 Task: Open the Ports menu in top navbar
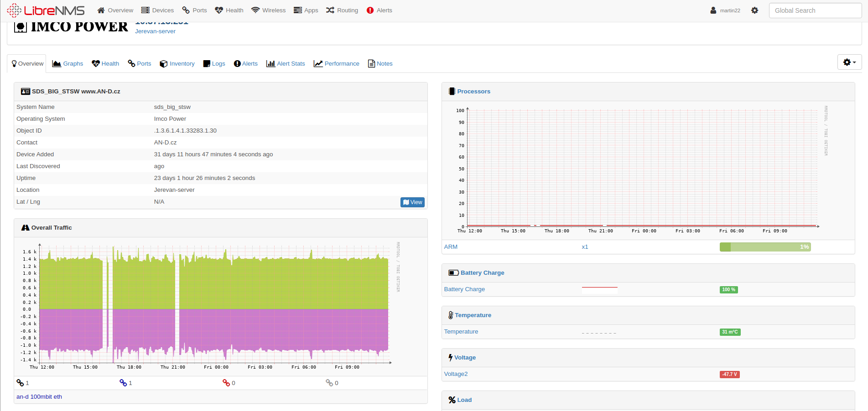pos(194,10)
